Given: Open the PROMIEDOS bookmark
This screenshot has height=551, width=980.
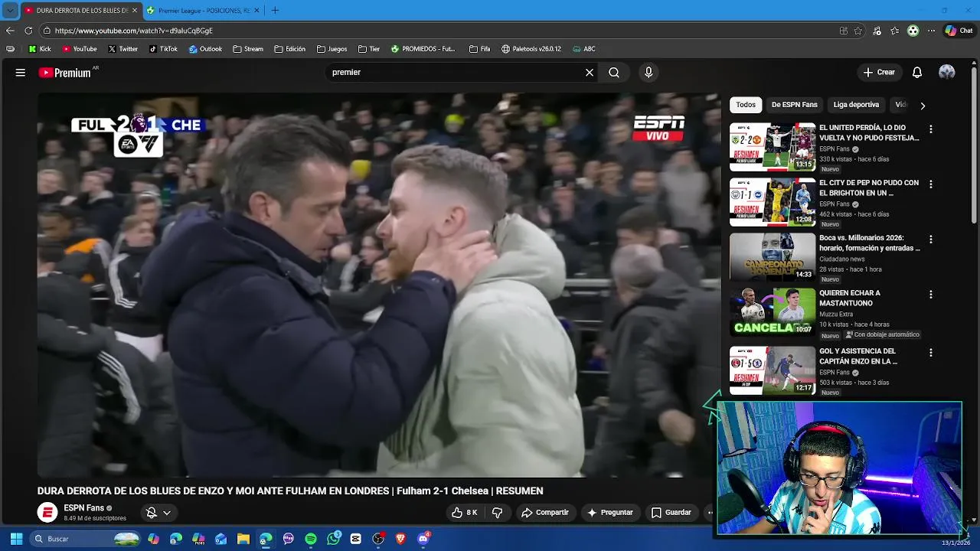Looking at the screenshot, I should pyautogui.click(x=423, y=49).
